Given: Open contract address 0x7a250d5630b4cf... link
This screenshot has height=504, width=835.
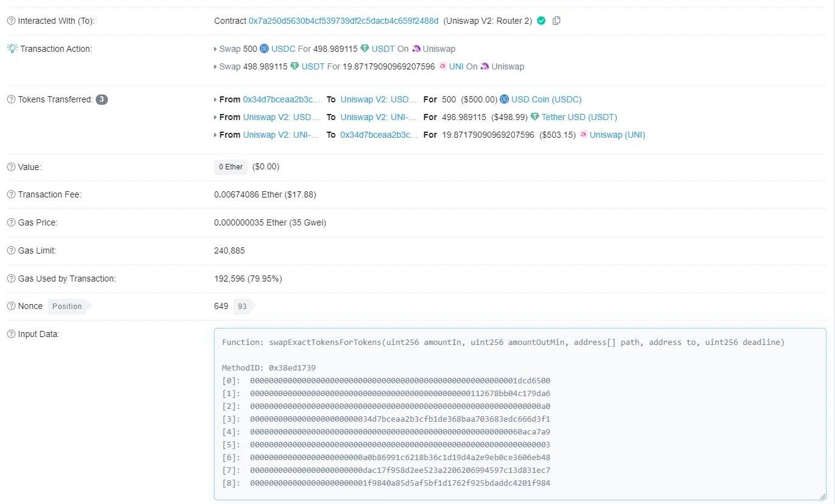Looking at the screenshot, I should coord(343,21).
